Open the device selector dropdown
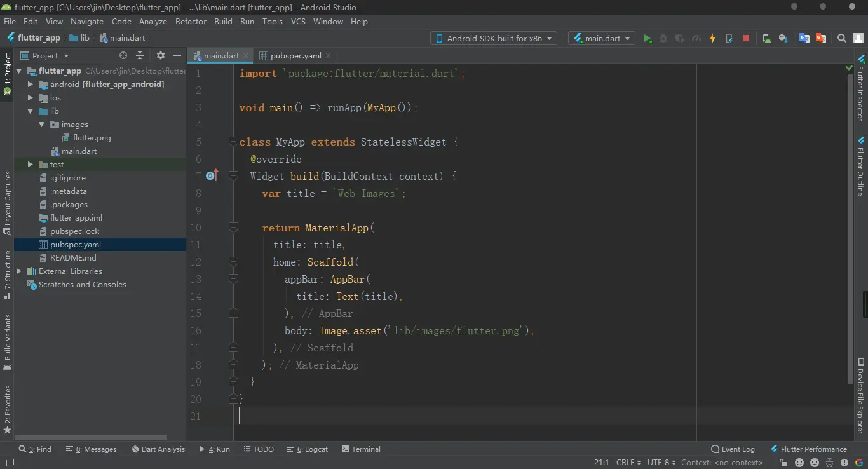The height and width of the screenshot is (469, 868). [x=494, y=38]
